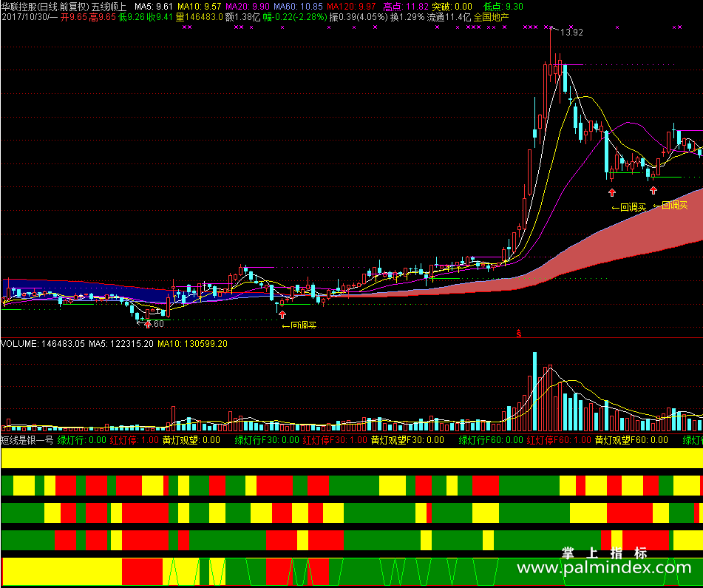Select the green 低点: 9.30 label
The height and width of the screenshot is (588, 703).
coord(503,7)
